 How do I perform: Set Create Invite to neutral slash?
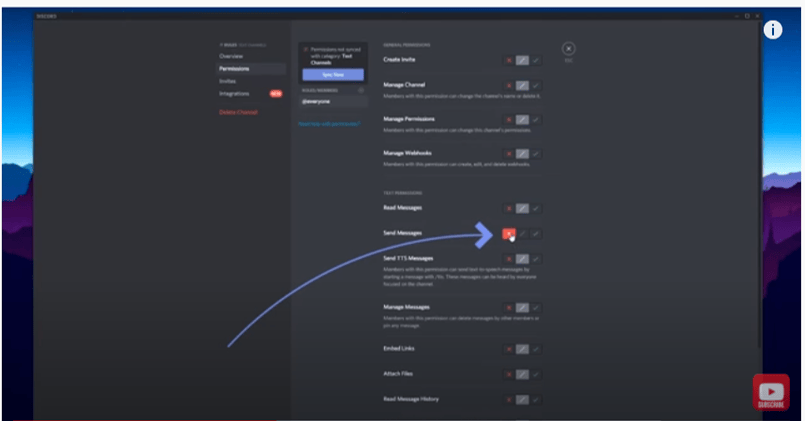(x=522, y=61)
